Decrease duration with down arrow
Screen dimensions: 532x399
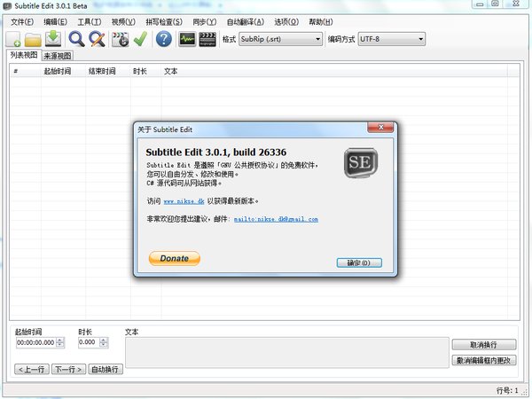click(104, 345)
